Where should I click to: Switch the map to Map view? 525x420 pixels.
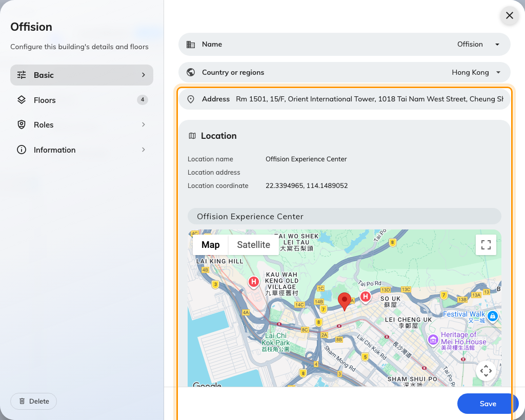[x=210, y=245]
